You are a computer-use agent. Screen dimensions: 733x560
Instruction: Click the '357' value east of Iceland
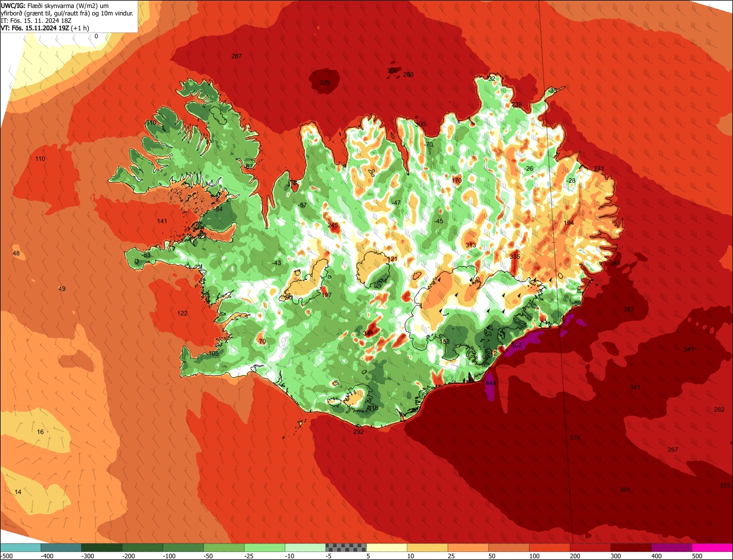tap(629, 309)
